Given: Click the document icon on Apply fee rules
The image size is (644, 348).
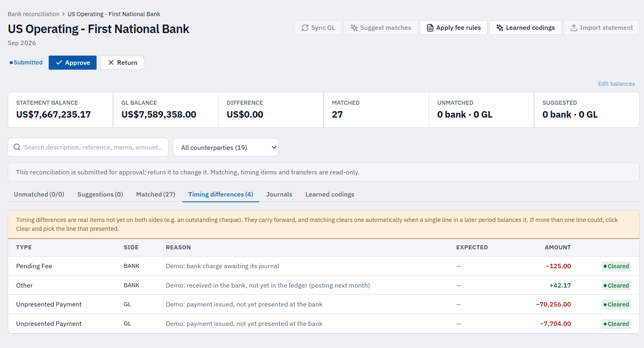Looking at the screenshot, I should (x=430, y=28).
